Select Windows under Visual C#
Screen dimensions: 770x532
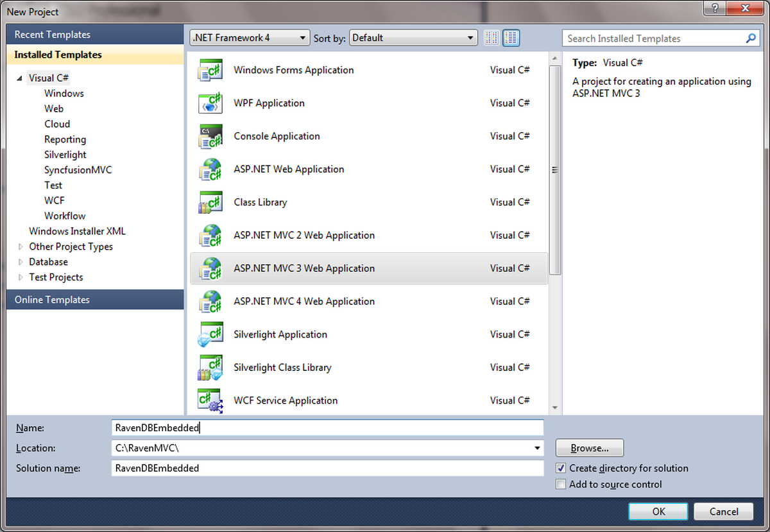pos(64,93)
